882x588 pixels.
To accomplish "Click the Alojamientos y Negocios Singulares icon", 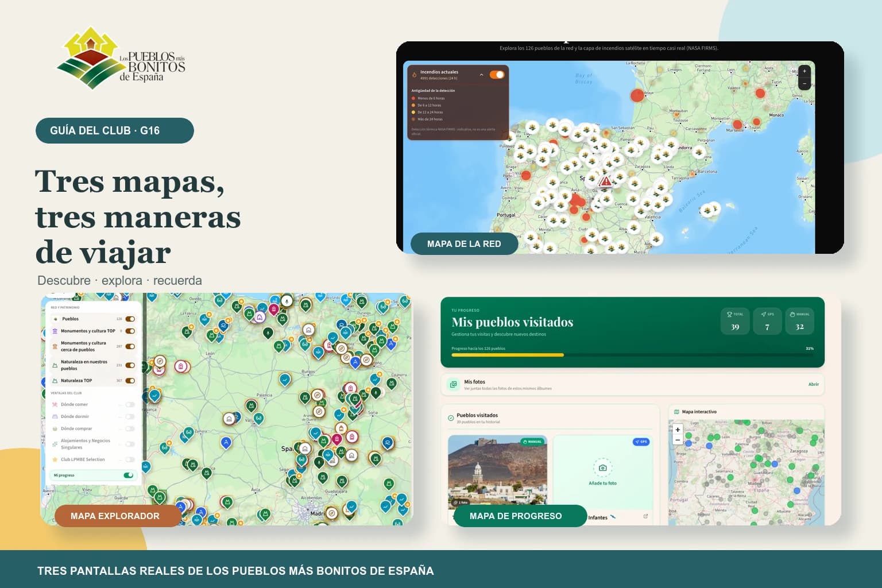I will [55, 444].
